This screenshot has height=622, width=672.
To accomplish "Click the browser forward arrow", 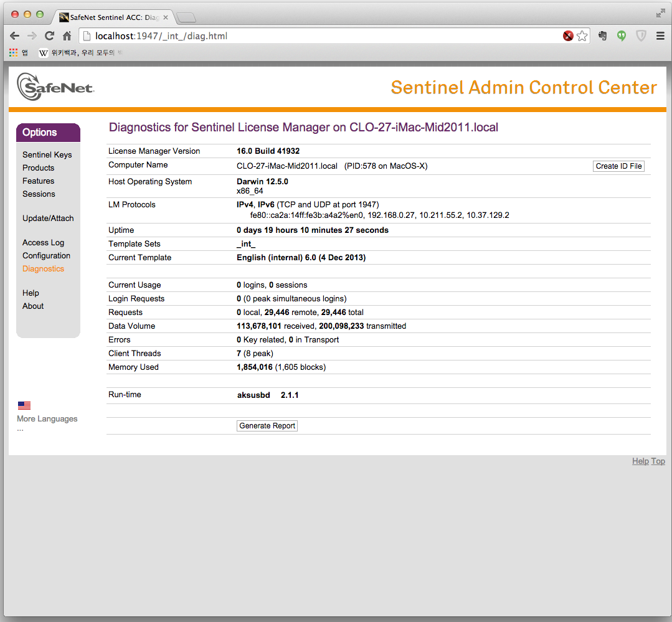I will [32, 36].
